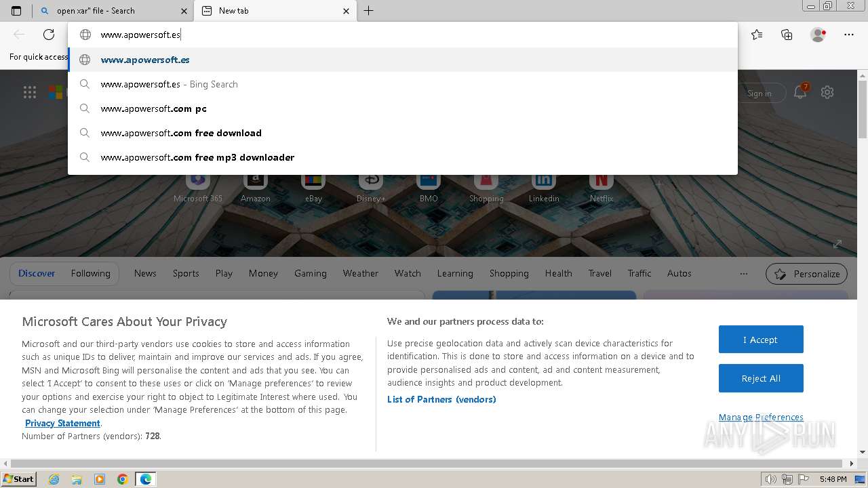Open the Collections icon

787,35
